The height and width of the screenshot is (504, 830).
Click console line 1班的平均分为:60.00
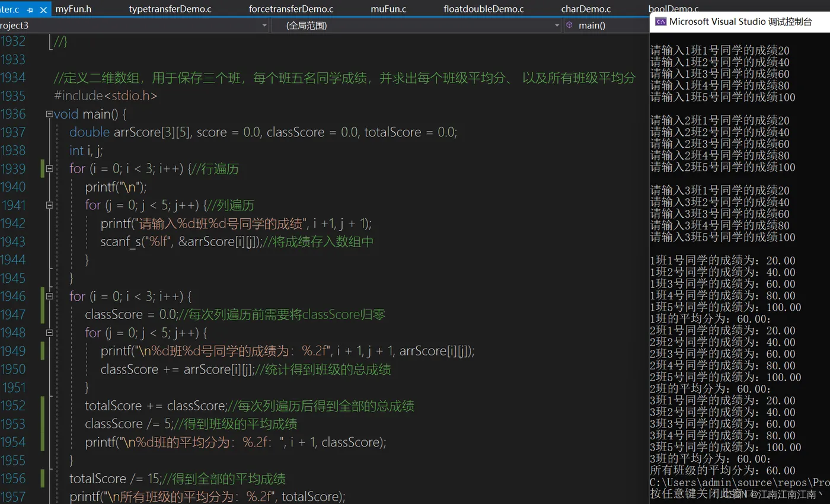tap(711, 319)
